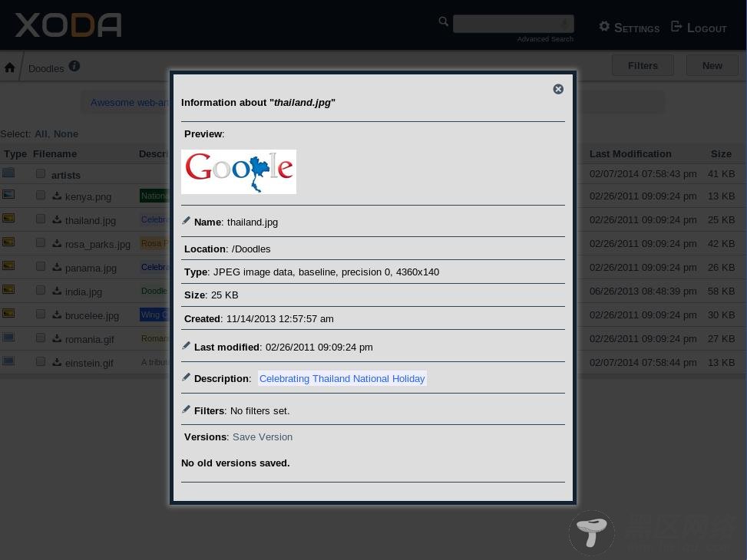Tick the india.jpg checkbox
This screenshot has height=560, width=747.
click(x=41, y=290)
